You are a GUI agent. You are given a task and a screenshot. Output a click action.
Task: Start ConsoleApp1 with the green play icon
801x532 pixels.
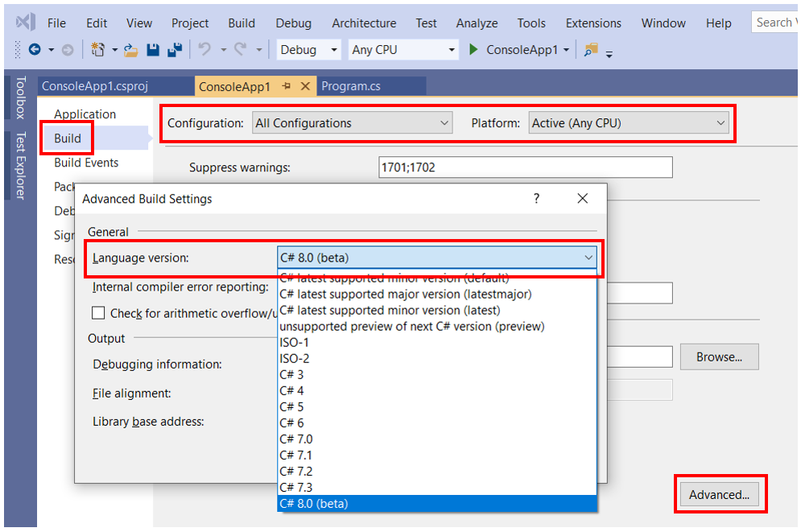click(473, 50)
